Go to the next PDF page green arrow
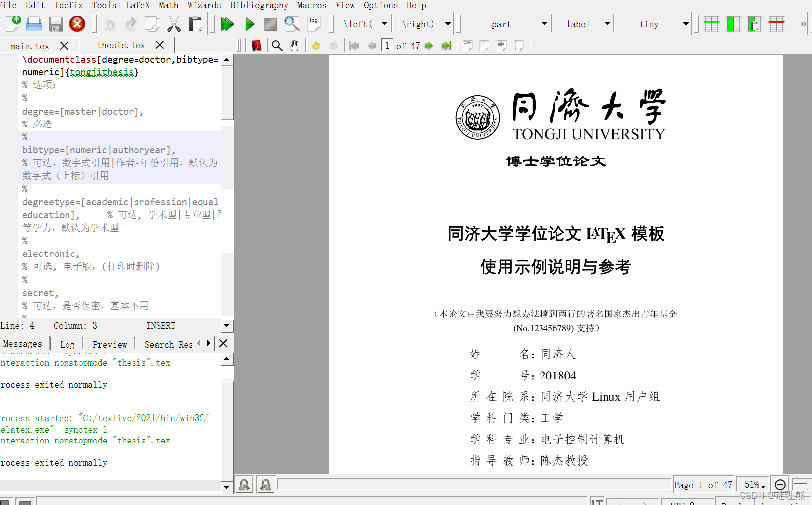The image size is (812, 505). [x=429, y=46]
